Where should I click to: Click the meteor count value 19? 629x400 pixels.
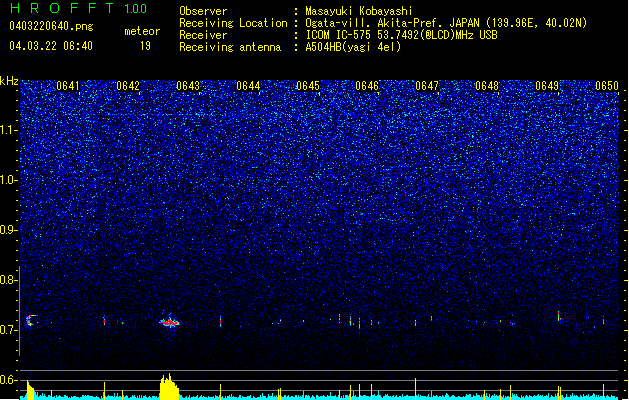coord(145,46)
